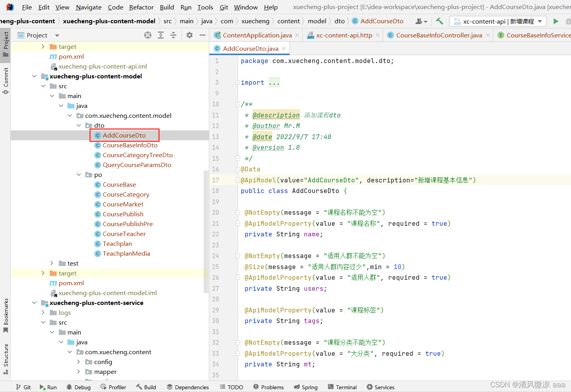The image size is (571, 392).
Task: Click line number 17 in the gutter
Action: [x=216, y=180]
